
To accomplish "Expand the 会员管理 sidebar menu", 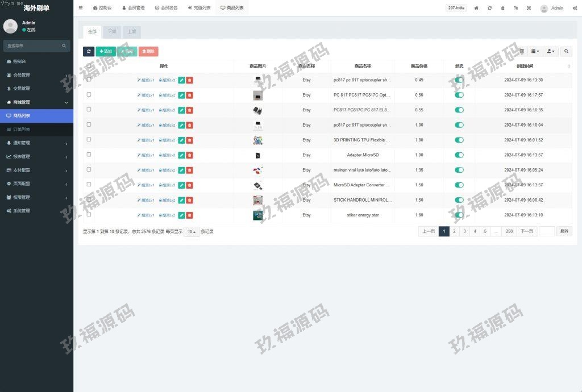I will [36, 75].
